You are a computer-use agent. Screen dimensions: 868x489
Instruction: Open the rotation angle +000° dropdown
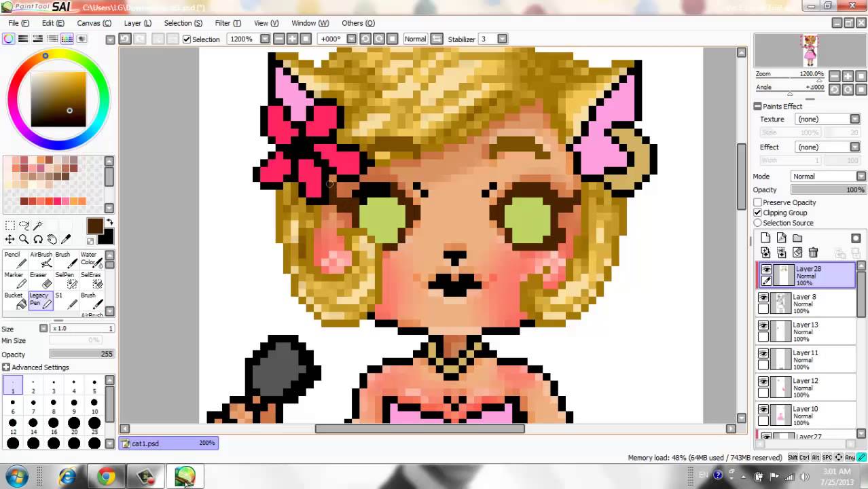click(x=352, y=39)
